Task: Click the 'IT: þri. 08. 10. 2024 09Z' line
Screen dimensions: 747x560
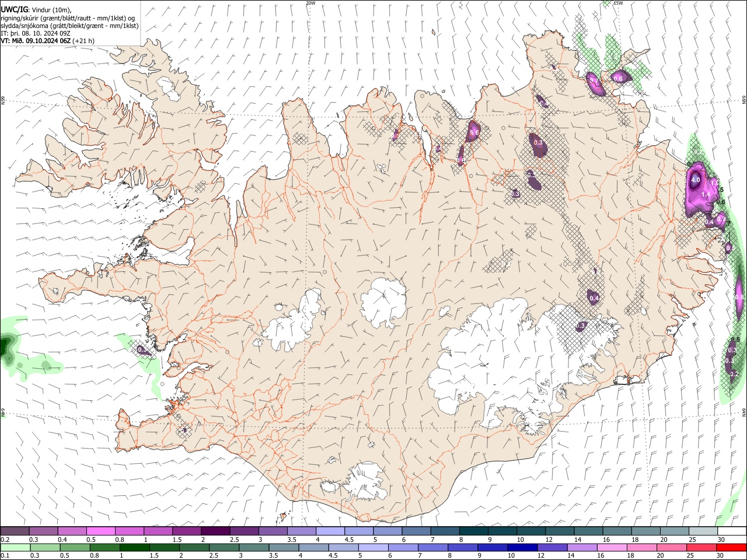Action: (x=36, y=33)
